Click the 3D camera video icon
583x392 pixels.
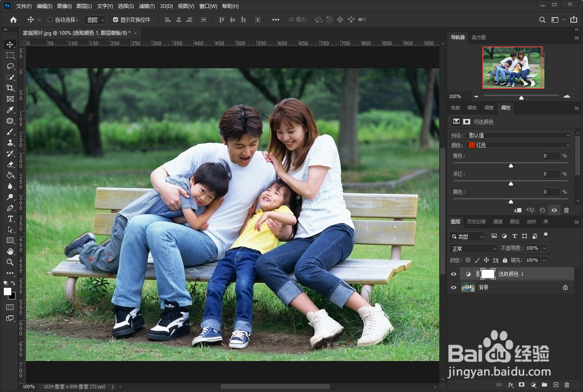pos(362,20)
